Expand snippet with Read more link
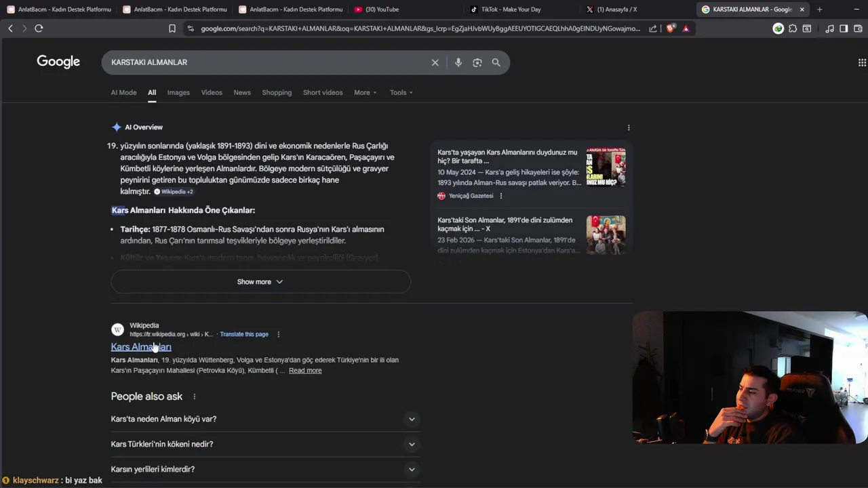The height and width of the screenshot is (488, 868). [x=305, y=371]
